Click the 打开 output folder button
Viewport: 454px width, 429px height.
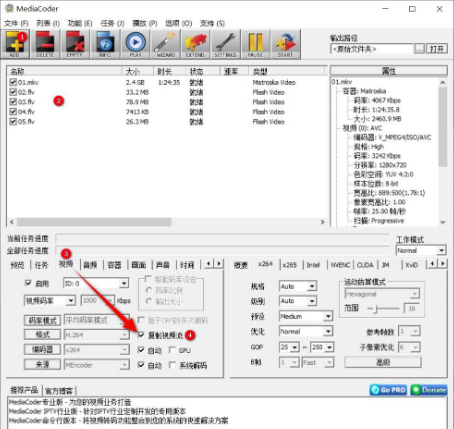(437, 49)
